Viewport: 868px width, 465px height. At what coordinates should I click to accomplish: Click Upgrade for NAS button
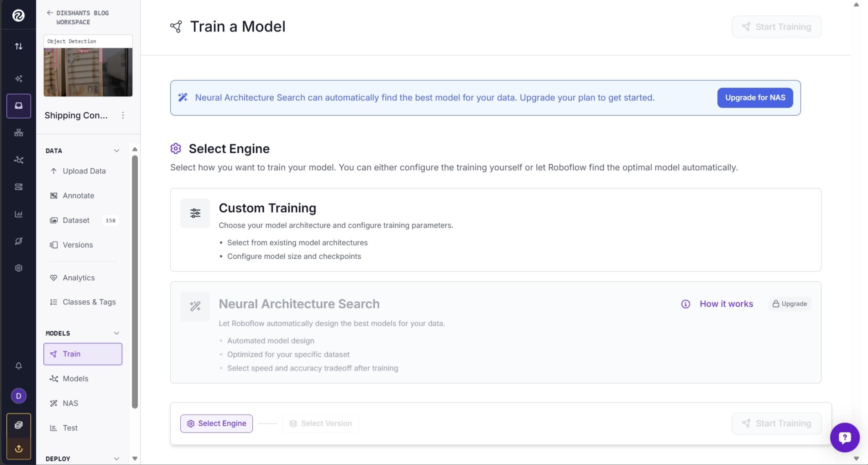coord(755,98)
